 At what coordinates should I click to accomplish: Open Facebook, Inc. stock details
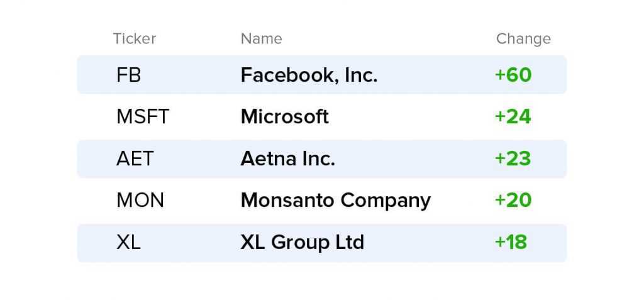click(x=309, y=75)
